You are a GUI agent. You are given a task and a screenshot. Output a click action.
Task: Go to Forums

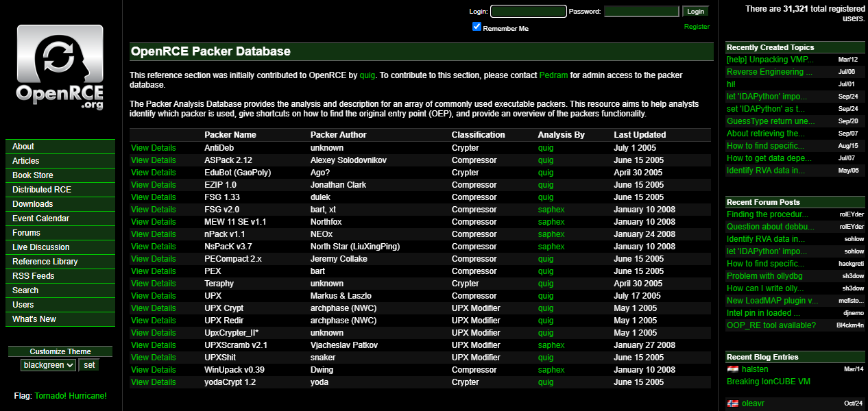(x=60, y=233)
